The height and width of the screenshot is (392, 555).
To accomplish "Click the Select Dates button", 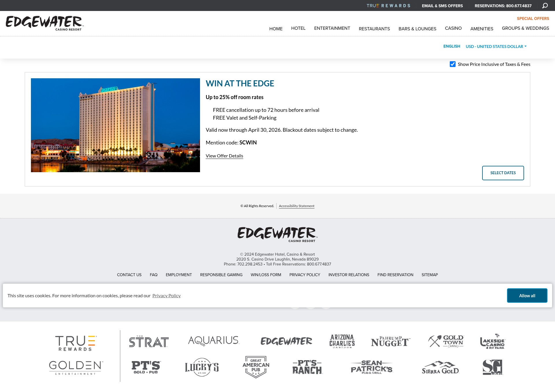I will [503, 173].
